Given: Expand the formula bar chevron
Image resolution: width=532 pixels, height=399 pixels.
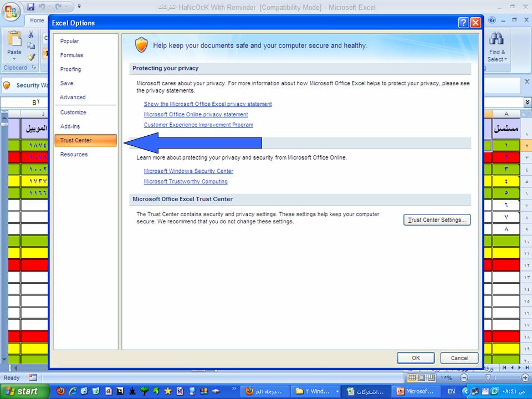Looking at the screenshot, I should pos(527,102).
